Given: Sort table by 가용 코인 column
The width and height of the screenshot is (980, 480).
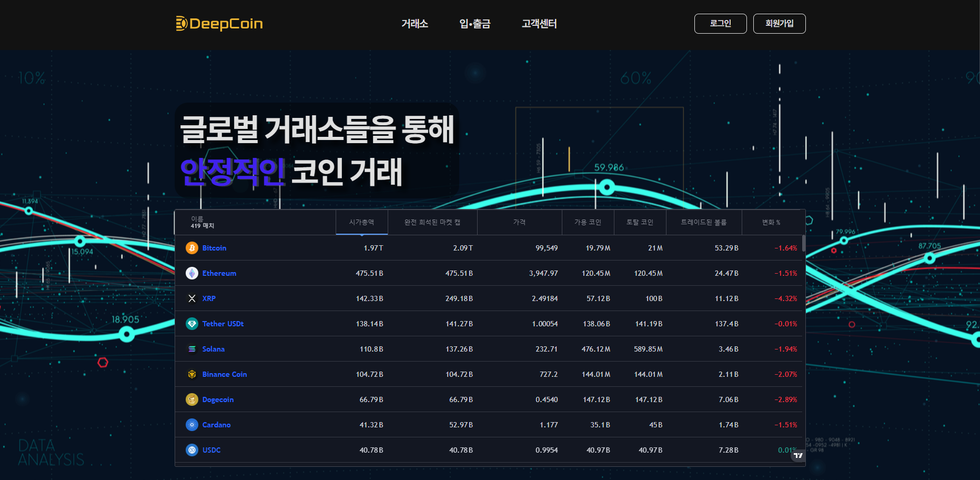Looking at the screenshot, I should tap(588, 222).
